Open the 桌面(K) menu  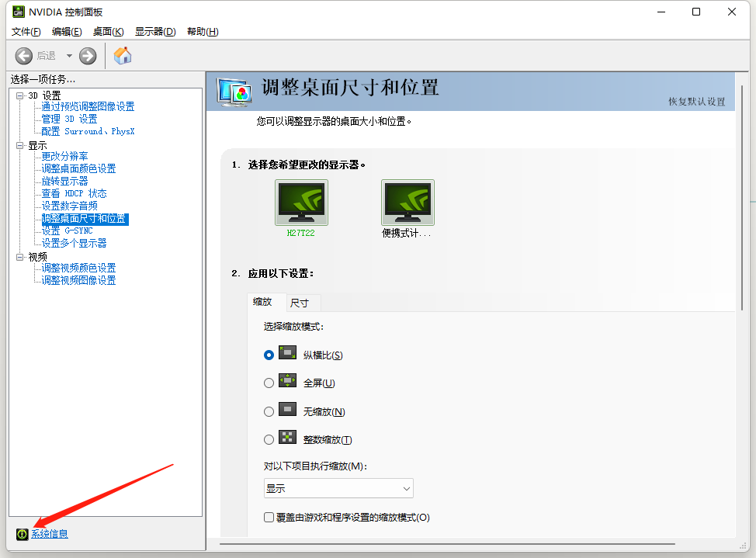(109, 32)
